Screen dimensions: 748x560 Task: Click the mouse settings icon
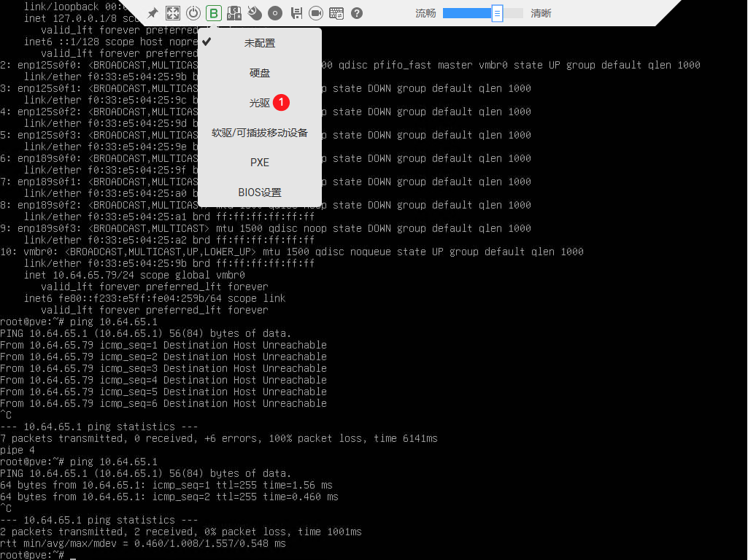[x=255, y=12]
